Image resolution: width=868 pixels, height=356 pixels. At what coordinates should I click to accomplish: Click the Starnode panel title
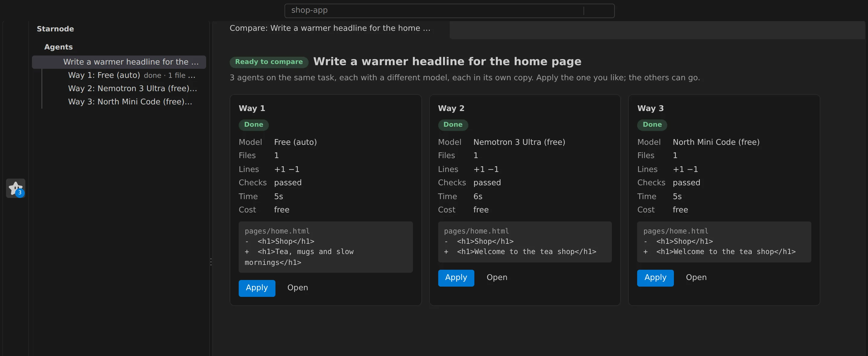(x=55, y=29)
